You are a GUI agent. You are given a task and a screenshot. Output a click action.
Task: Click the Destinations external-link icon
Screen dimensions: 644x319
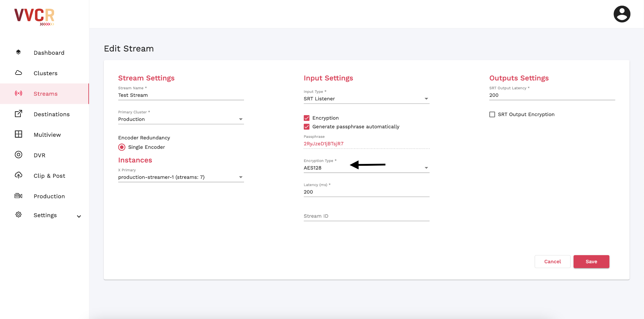point(19,114)
